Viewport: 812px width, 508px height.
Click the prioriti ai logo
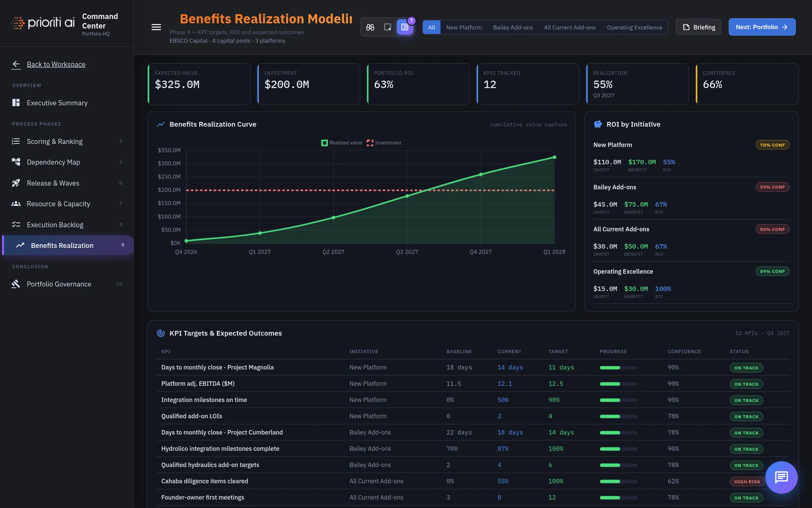click(x=43, y=23)
